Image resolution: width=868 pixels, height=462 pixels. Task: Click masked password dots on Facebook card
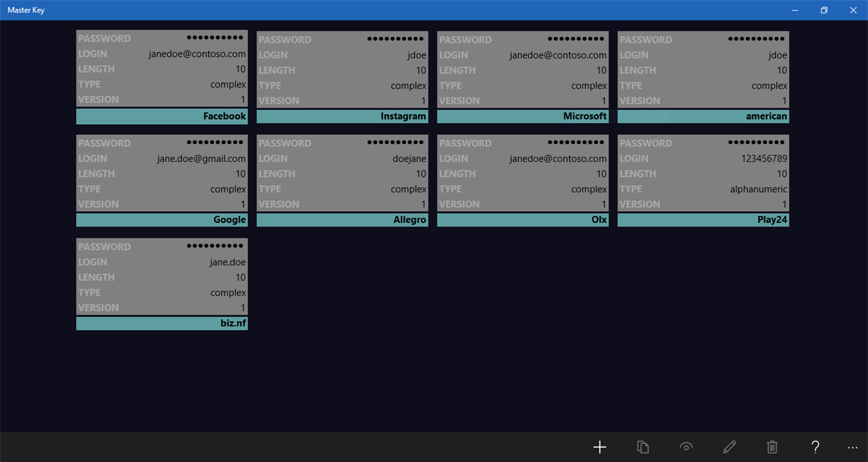coord(216,39)
